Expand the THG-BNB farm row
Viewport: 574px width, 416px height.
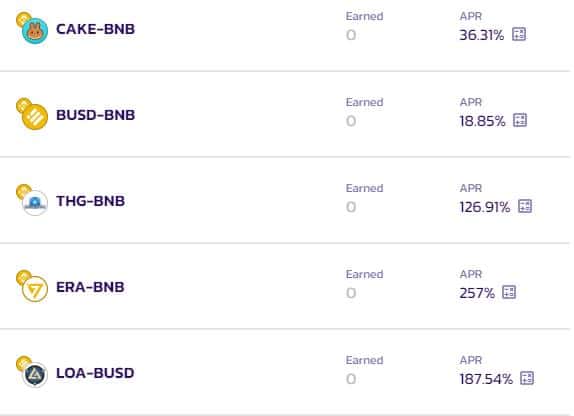285,200
